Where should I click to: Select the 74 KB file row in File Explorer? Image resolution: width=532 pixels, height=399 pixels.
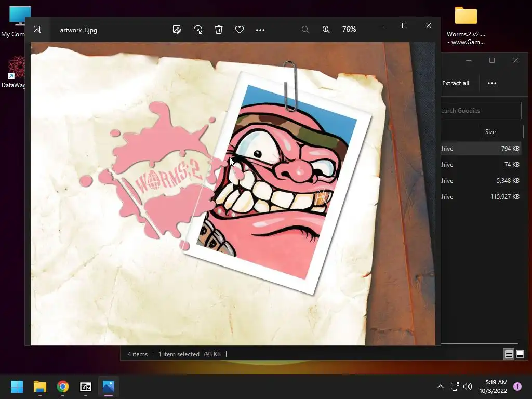pyautogui.click(x=481, y=165)
